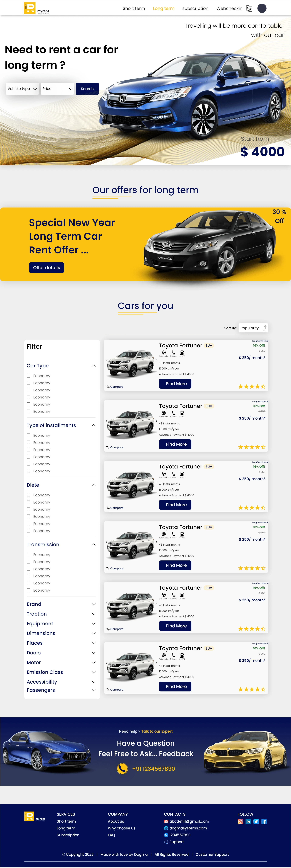Click the myrent logo in the header
291x868 pixels.
pyautogui.click(x=36, y=8)
